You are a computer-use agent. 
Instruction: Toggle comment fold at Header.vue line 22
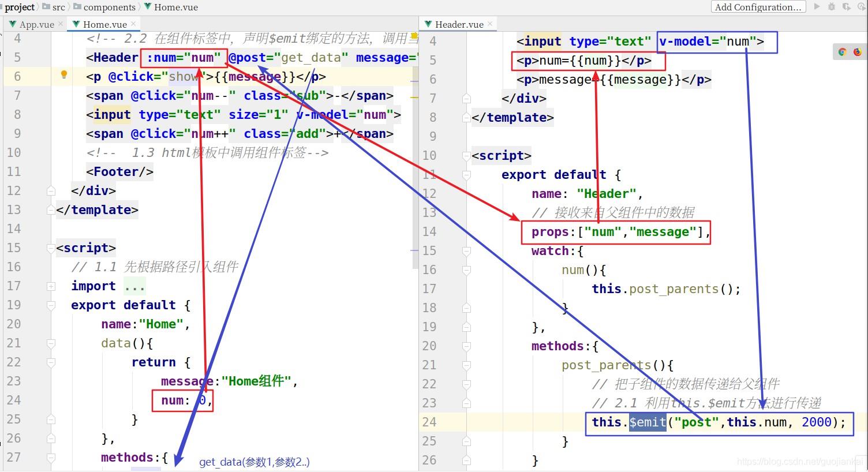pyautogui.click(x=466, y=384)
